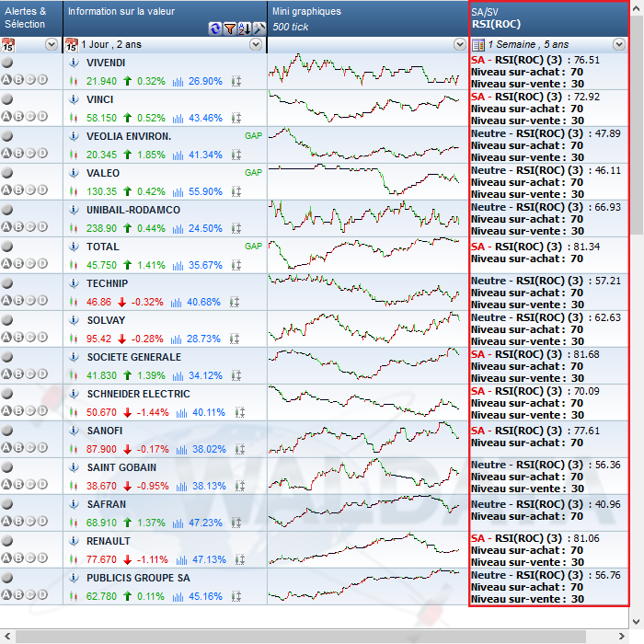Click the vertical scrollbar thumb

pyautogui.click(x=637, y=125)
